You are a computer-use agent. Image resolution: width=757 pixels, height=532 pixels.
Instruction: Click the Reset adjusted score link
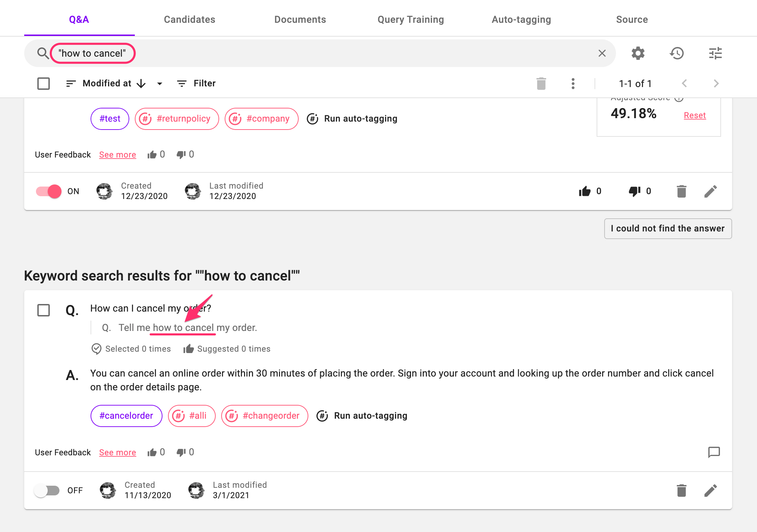[x=694, y=115]
